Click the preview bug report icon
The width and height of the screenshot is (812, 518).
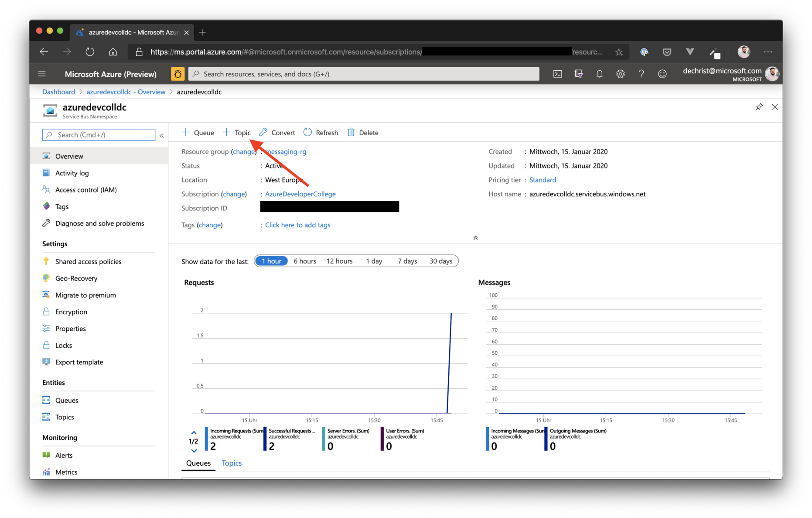177,74
